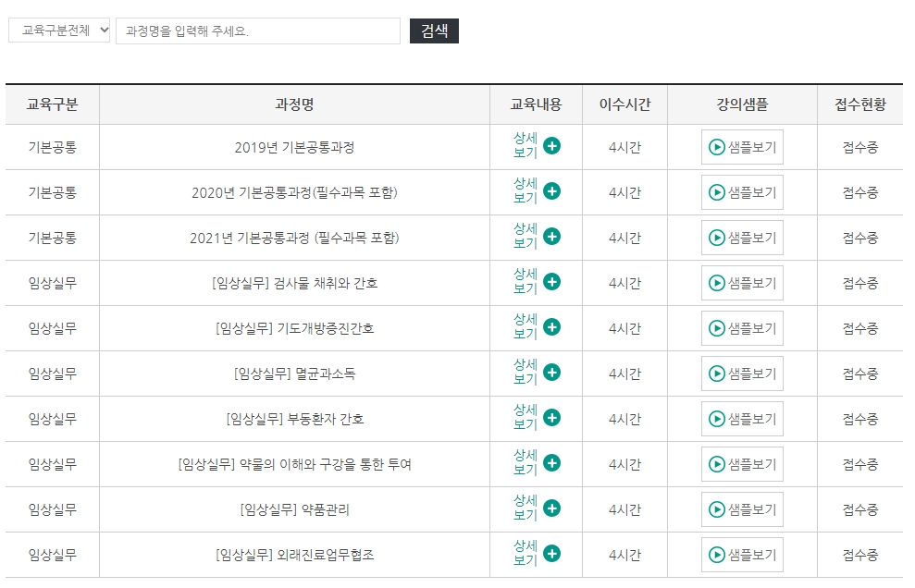Select course name 2021년 기본공통과정 (필수과목 포함)
This screenshot has height=588, width=915.
[294, 238]
